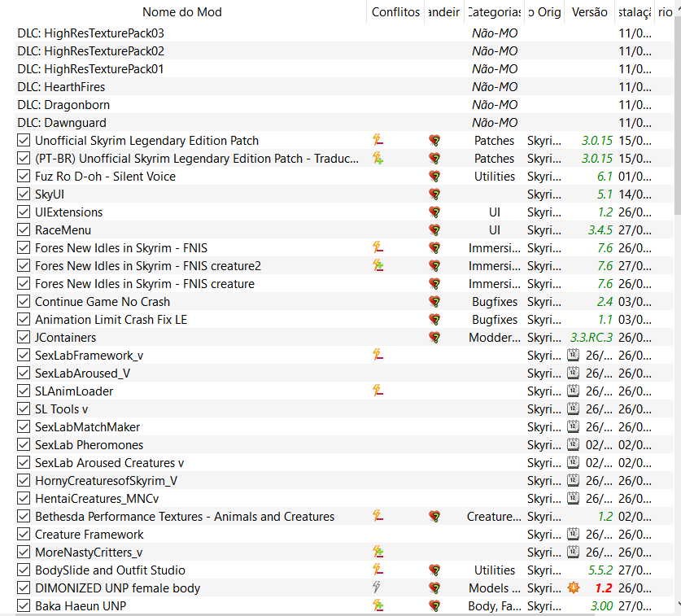The height and width of the screenshot is (616, 681).
Task: Sort by Nome do Mod column header
Action: [182, 11]
